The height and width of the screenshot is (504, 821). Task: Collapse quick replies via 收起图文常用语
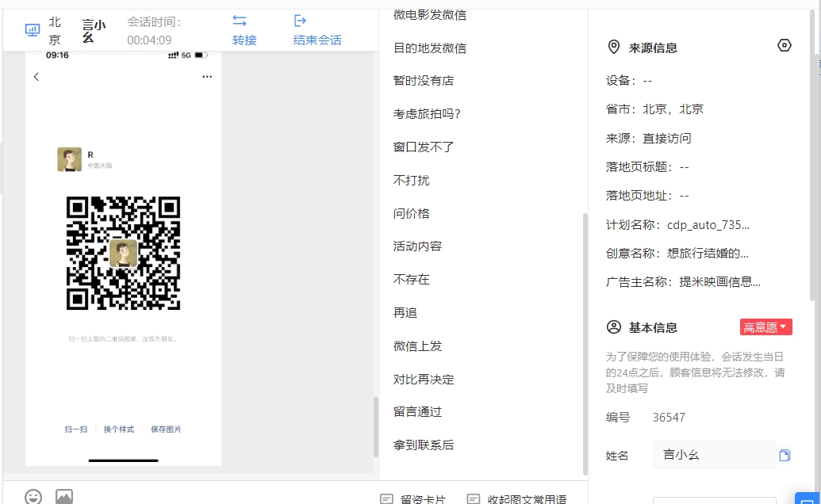[516, 498]
